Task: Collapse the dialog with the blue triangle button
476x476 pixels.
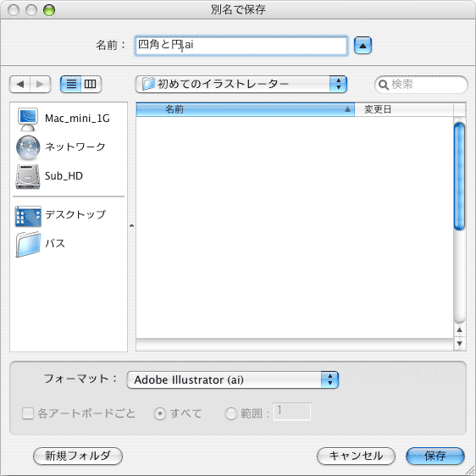Action: [x=363, y=46]
